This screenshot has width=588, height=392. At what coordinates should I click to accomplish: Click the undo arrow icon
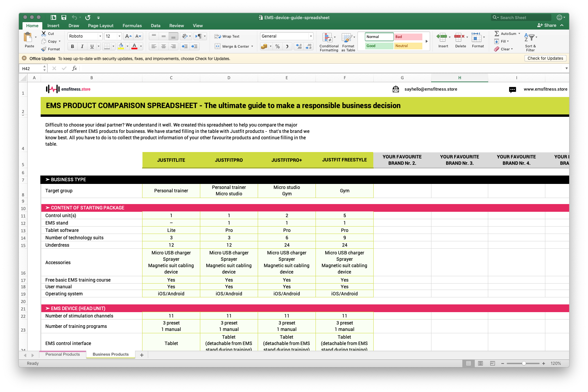(x=74, y=17)
